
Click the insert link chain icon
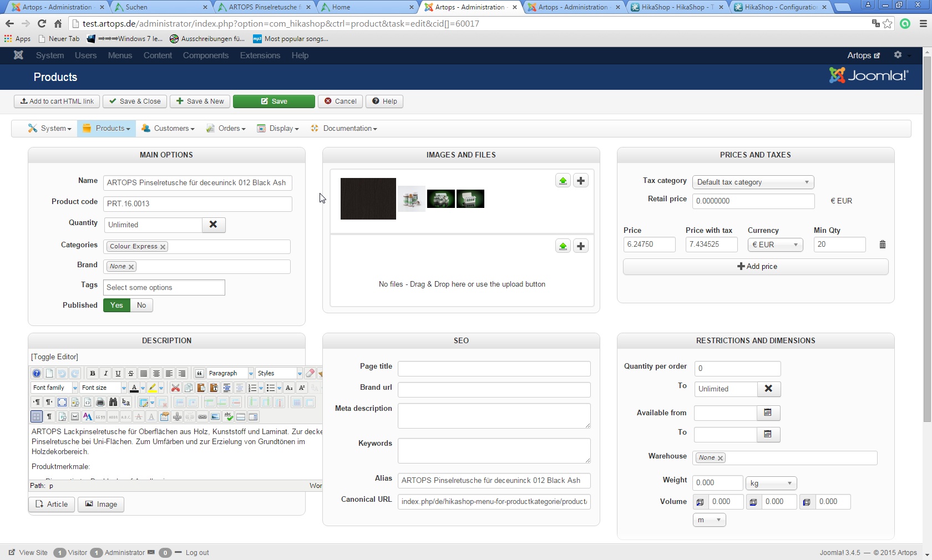202,416
